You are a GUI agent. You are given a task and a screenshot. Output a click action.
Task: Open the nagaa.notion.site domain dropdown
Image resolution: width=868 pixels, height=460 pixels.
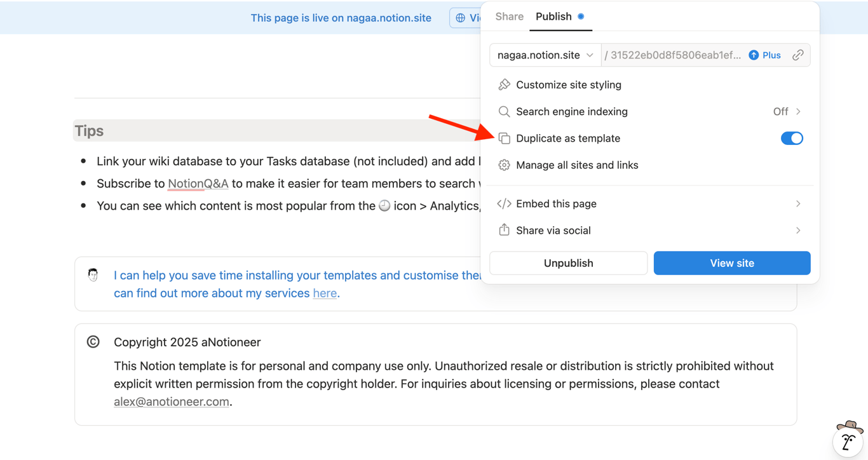[545, 55]
